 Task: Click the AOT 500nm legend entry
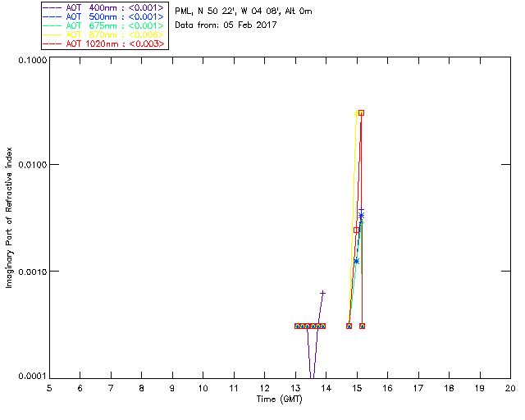pyautogui.click(x=103, y=16)
